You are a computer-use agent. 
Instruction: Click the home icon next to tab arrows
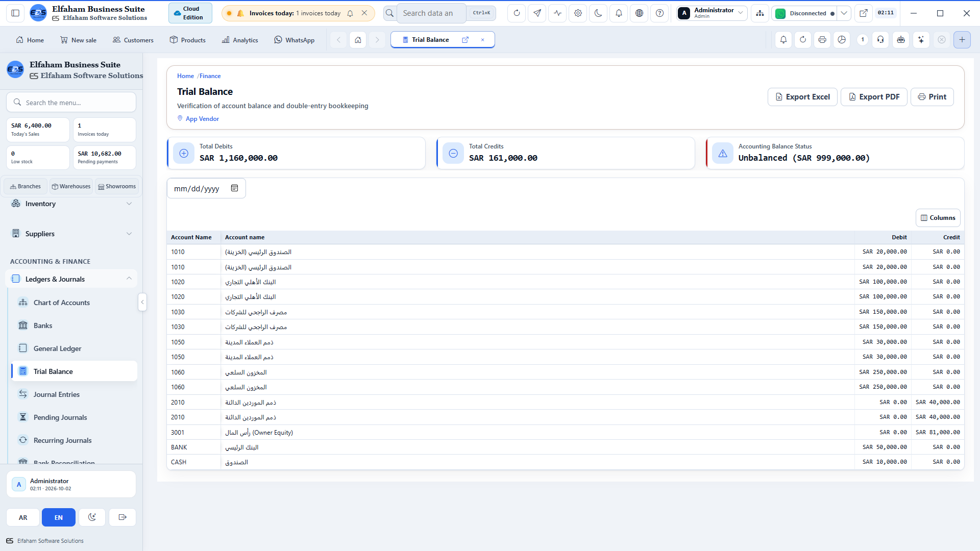click(x=358, y=40)
